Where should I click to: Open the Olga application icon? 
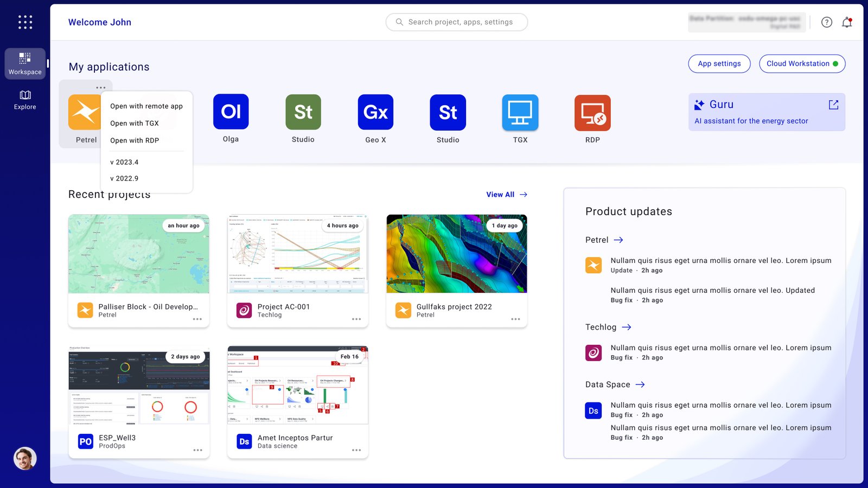(x=231, y=112)
